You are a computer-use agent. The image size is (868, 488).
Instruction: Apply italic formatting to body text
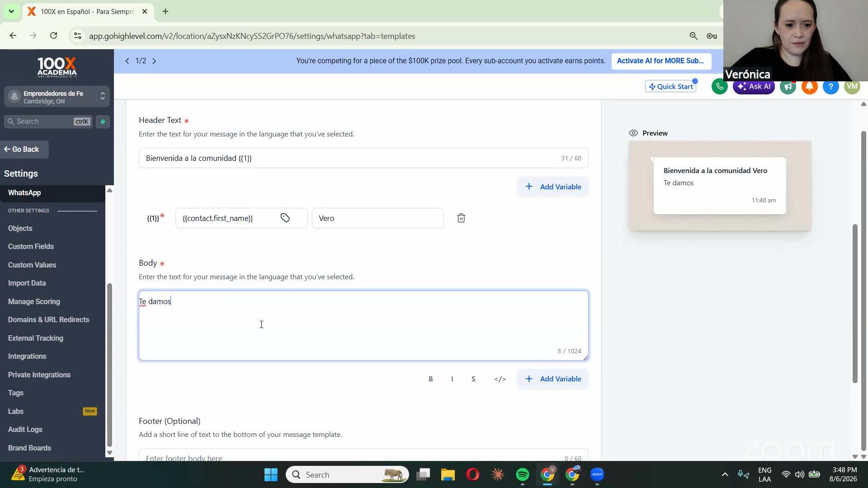pyautogui.click(x=452, y=379)
